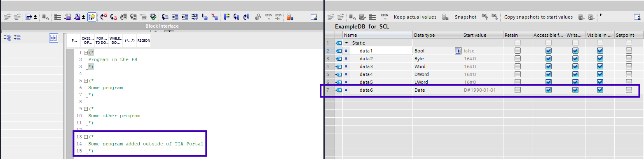Insert the REGION code template
Viewport: 644px width, 159px height.
[144, 40]
